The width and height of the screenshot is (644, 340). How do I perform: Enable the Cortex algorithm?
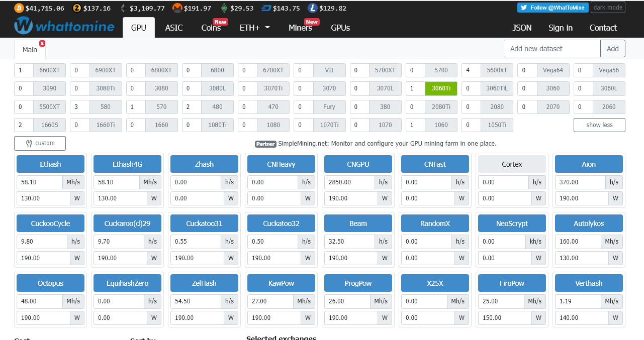pyautogui.click(x=512, y=164)
